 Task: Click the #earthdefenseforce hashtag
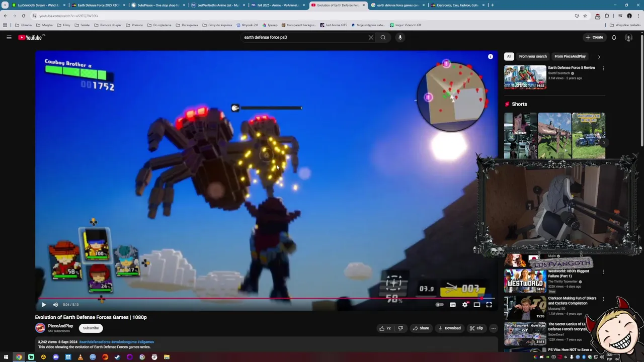point(95,342)
